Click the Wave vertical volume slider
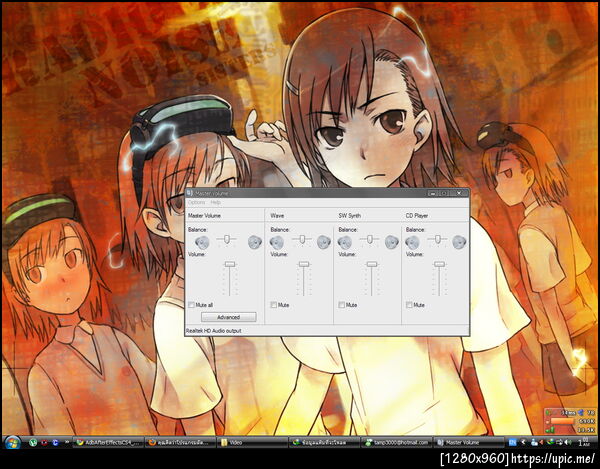Viewport: 600px width, 469px height. pos(304,279)
